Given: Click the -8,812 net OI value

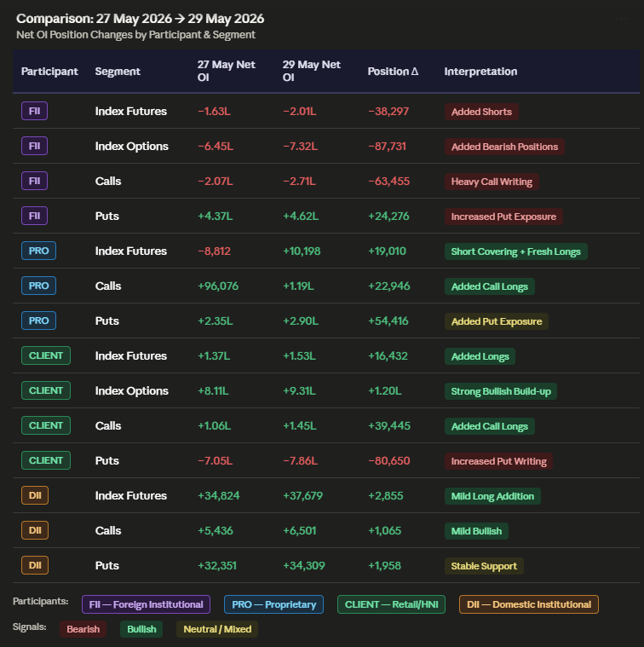Looking at the screenshot, I should click(x=214, y=251).
